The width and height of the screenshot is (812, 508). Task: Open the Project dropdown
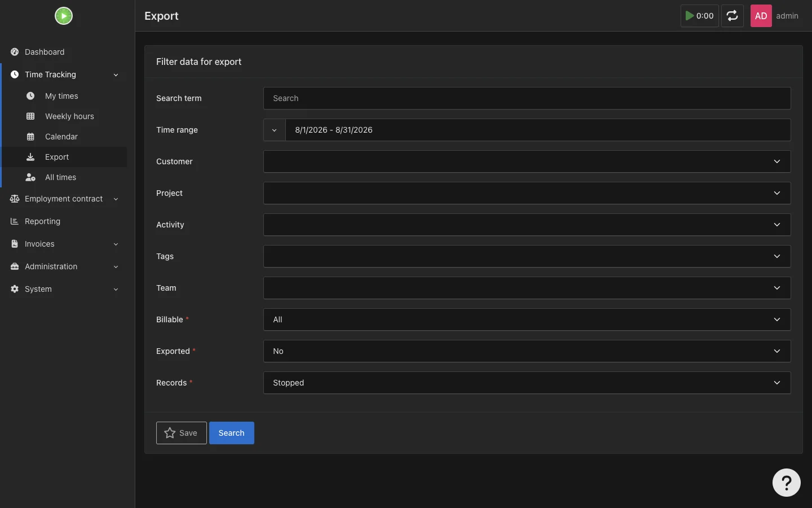(x=527, y=193)
